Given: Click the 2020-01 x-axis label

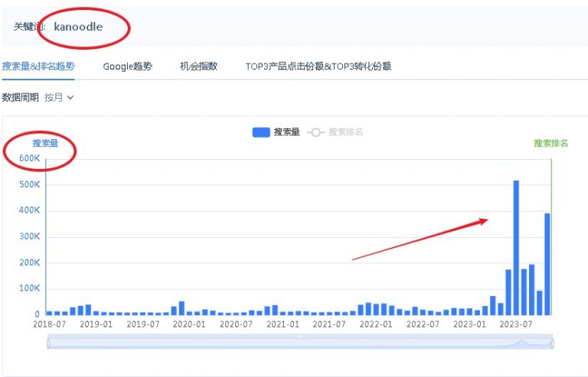Looking at the screenshot, I should pos(189,324).
